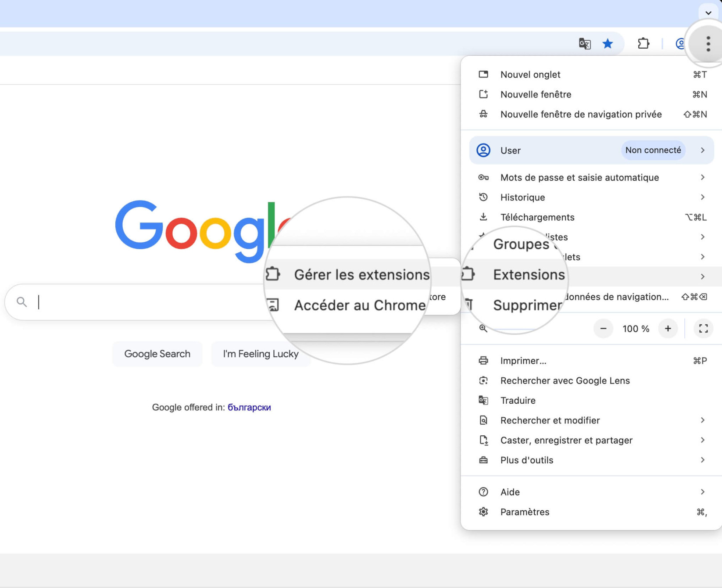Click the Nouvelle fenêtre icon
The height and width of the screenshot is (588, 722).
483,94
